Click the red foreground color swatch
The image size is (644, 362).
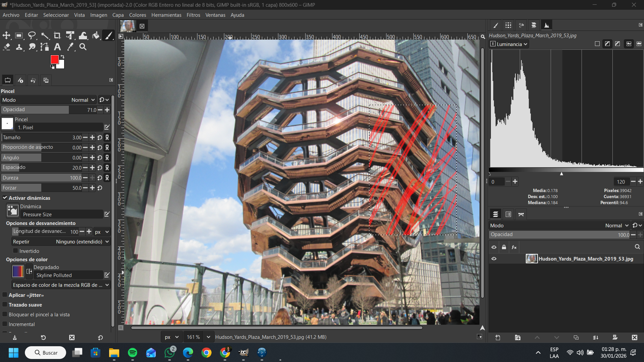coord(54,59)
